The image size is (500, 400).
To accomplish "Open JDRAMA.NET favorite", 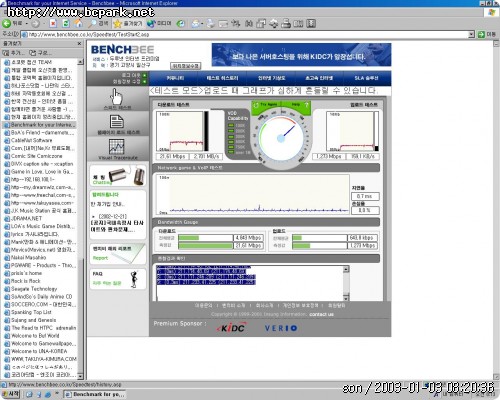I will coord(23,218).
